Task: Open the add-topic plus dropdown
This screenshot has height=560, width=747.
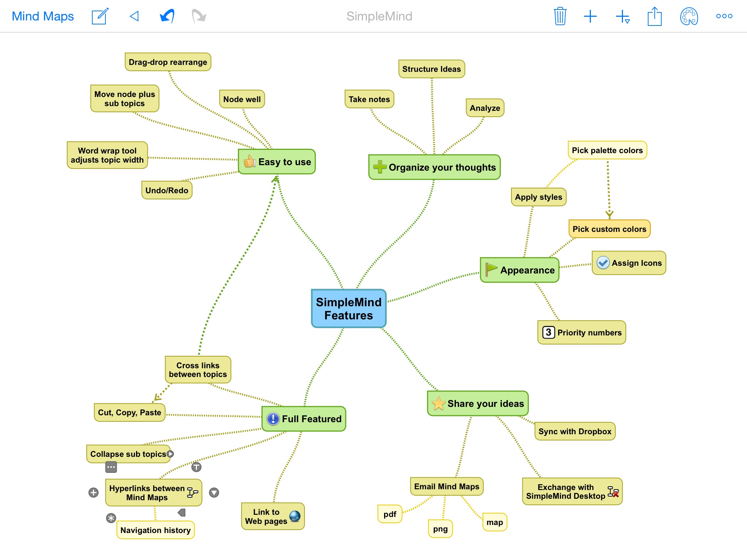Action: [x=623, y=16]
